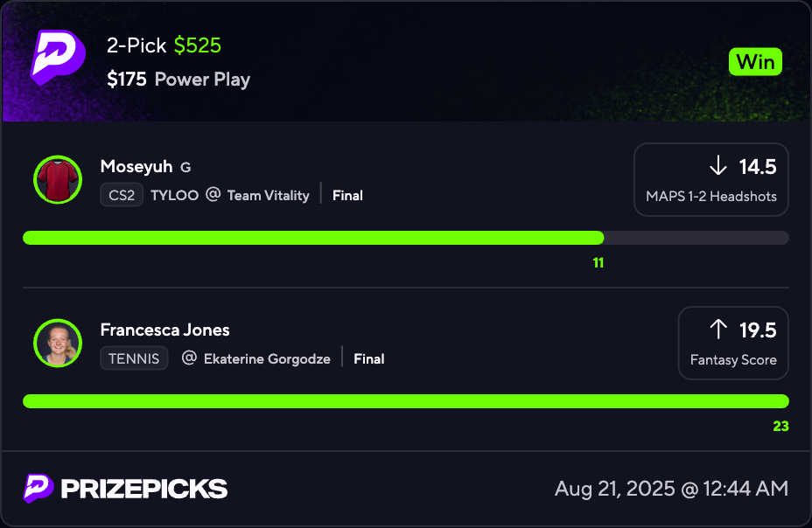Click the Francesca Jones fantasy score progress bar
This screenshot has height=528, width=812.
[x=406, y=401]
